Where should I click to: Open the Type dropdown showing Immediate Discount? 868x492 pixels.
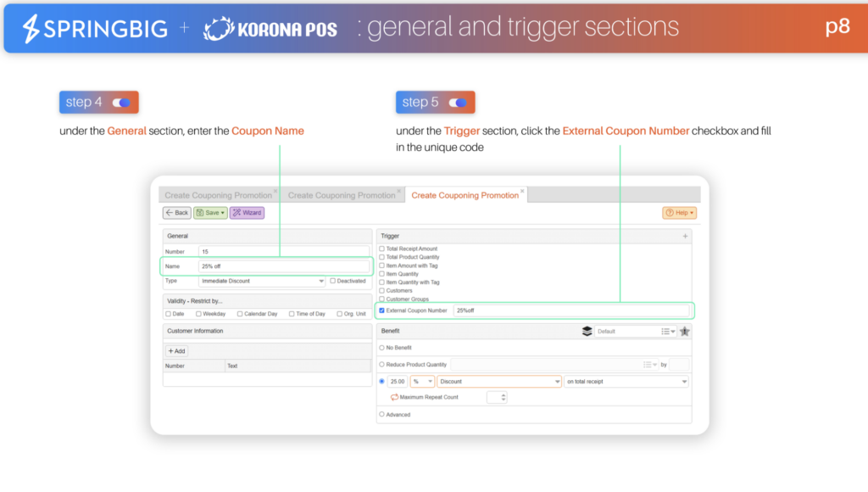(x=262, y=281)
